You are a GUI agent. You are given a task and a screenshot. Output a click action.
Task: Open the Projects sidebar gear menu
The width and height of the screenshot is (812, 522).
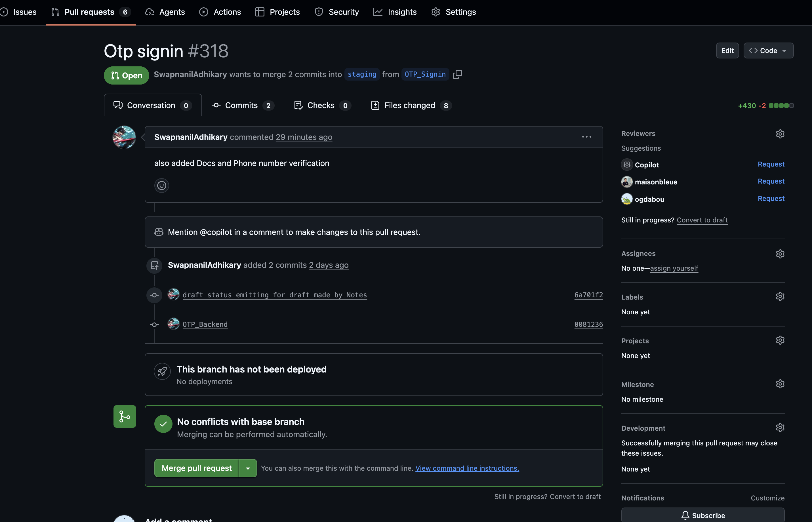[780, 340]
